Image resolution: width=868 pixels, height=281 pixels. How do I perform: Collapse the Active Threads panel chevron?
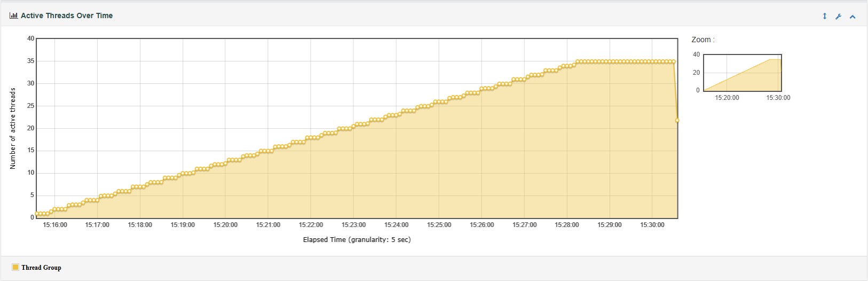click(x=853, y=17)
